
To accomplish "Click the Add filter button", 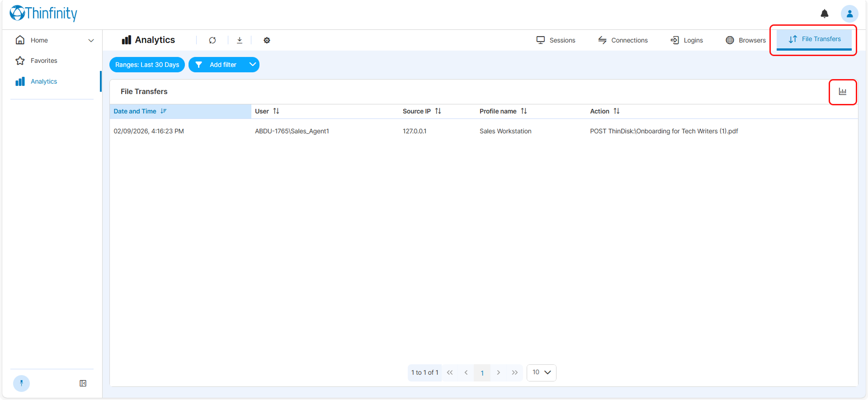I will coord(223,65).
